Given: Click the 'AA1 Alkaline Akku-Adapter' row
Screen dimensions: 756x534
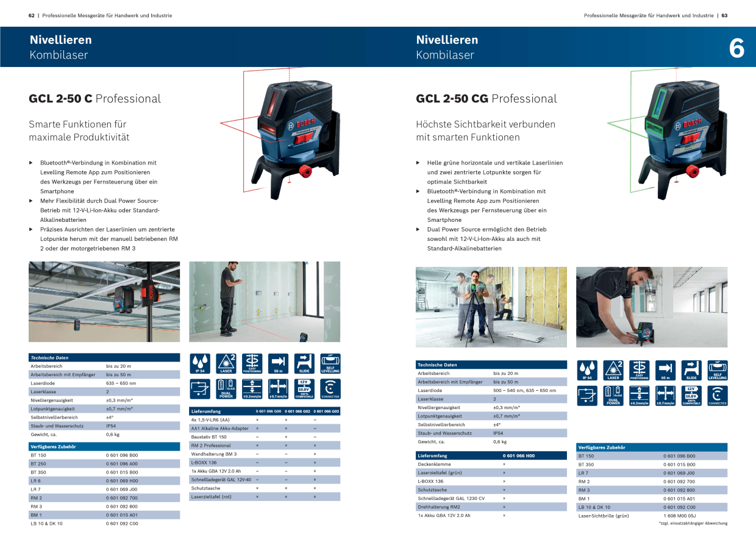Looking at the screenshot, I should point(265,429).
